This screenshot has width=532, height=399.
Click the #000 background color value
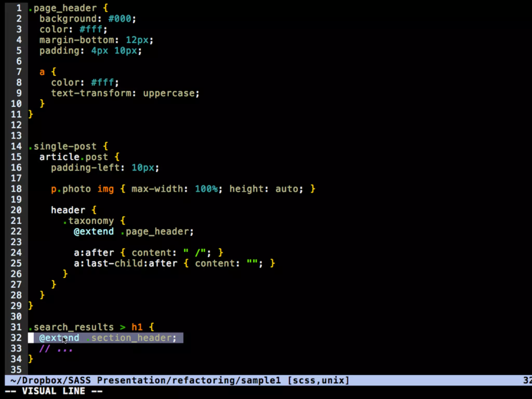click(120, 19)
